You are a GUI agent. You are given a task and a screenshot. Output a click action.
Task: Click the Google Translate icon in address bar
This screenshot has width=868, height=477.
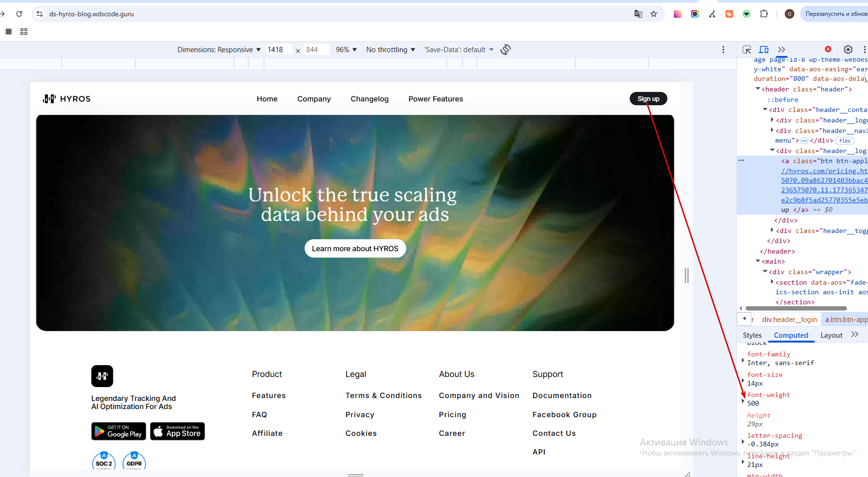tap(638, 14)
